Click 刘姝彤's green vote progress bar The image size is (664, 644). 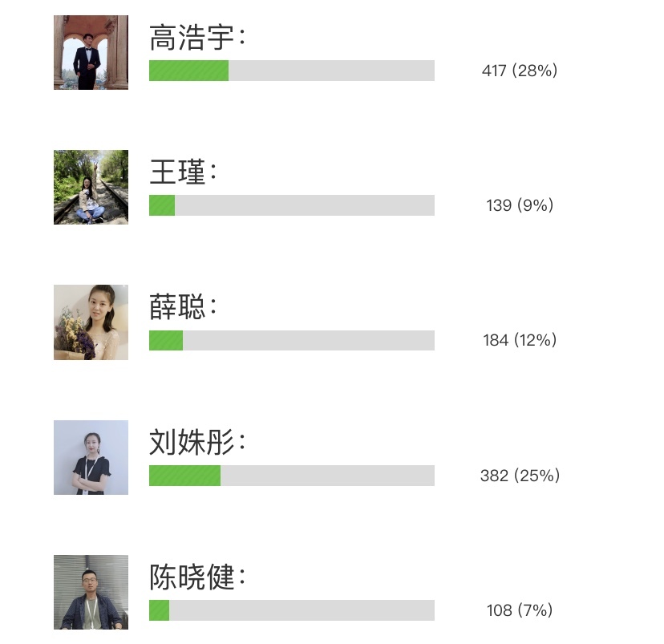pyautogui.click(x=291, y=476)
